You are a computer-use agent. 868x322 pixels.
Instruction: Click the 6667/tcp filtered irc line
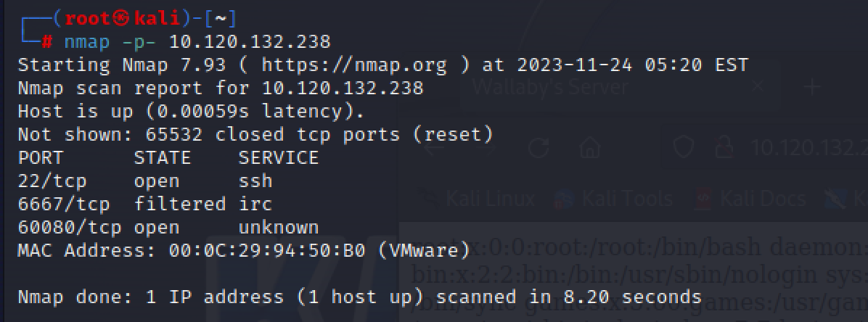145,204
